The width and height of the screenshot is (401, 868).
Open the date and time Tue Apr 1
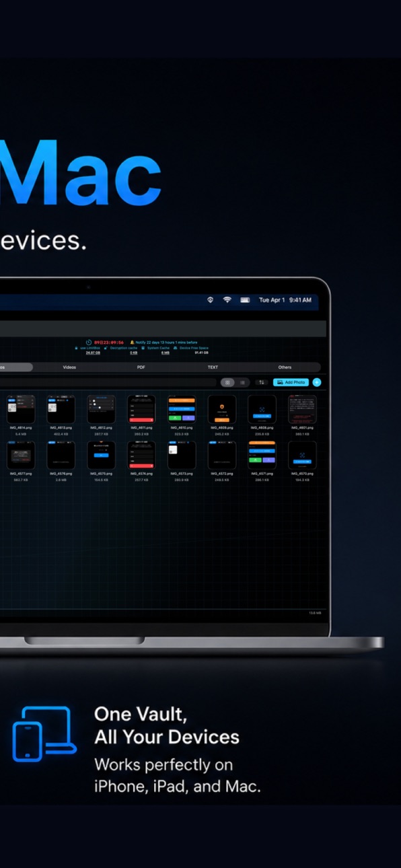click(285, 300)
